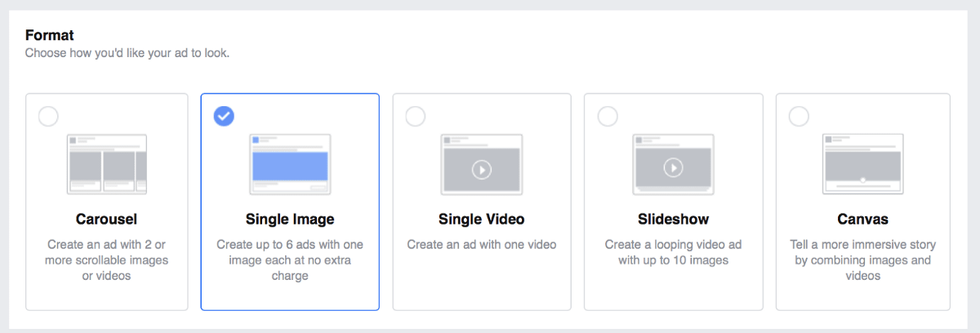Click the Single Image title text

point(290,220)
